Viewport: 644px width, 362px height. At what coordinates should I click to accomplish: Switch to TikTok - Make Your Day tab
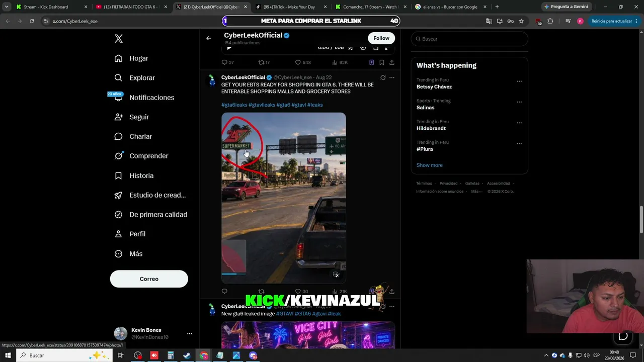coord(290,7)
